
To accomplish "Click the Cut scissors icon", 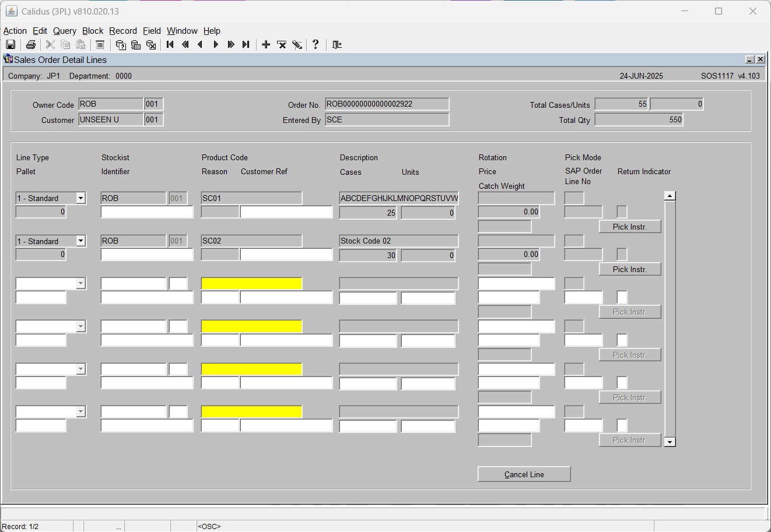I will pyautogui.click(x=50, y=45).
